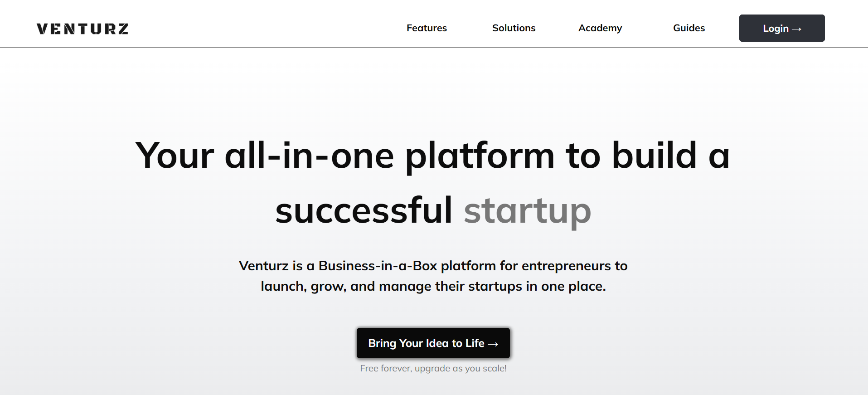Click the dark CTA button below the subtitle
This screenshot has height=395, width=868.
pyautogui.click(x=433, y=343)
